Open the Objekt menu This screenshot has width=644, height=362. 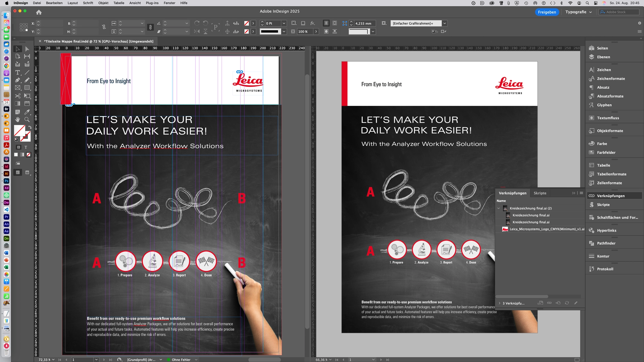tap(103, 3)
